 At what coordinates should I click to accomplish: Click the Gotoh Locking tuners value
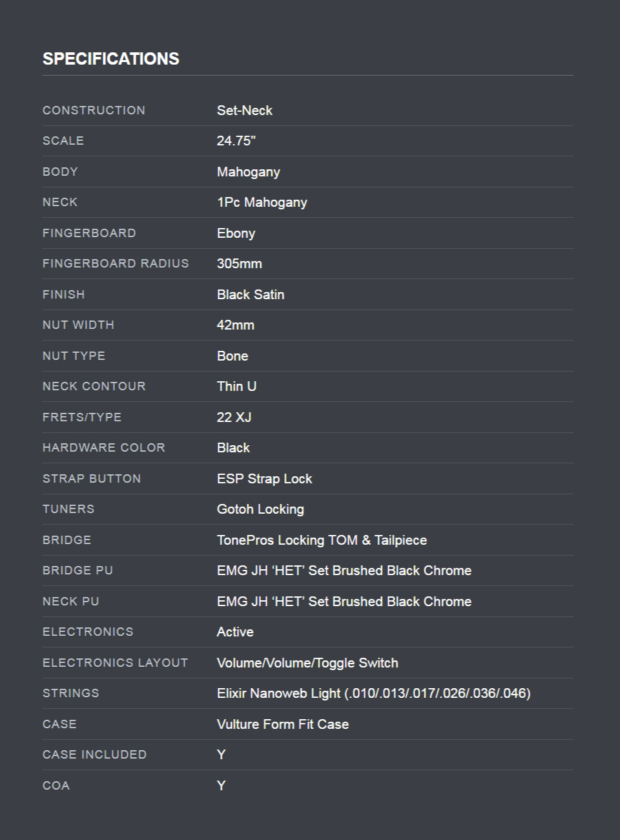260,509
